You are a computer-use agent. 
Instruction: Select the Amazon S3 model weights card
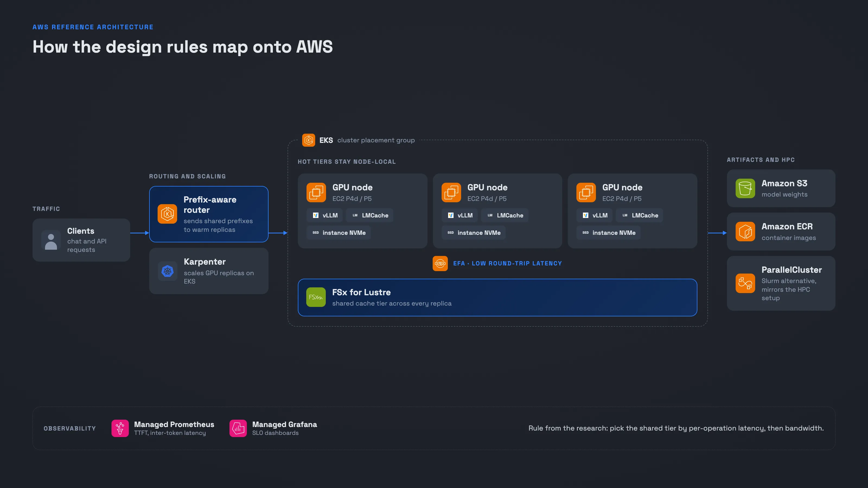pos(781,188)
